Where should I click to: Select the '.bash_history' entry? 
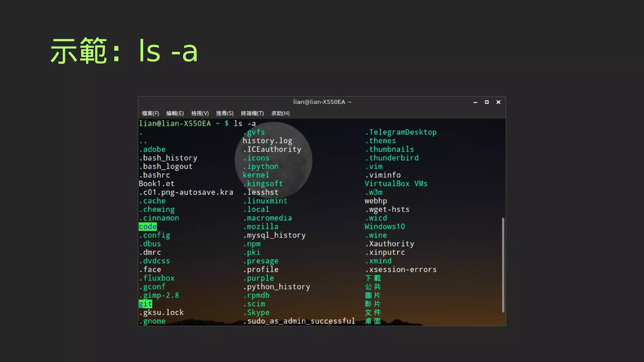tap(168, 158)
